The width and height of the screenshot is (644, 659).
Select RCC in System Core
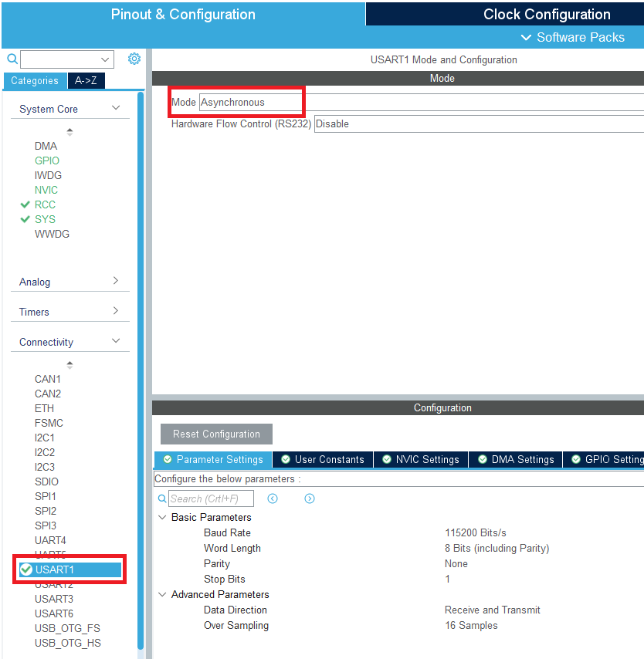(x=45, y=204)
